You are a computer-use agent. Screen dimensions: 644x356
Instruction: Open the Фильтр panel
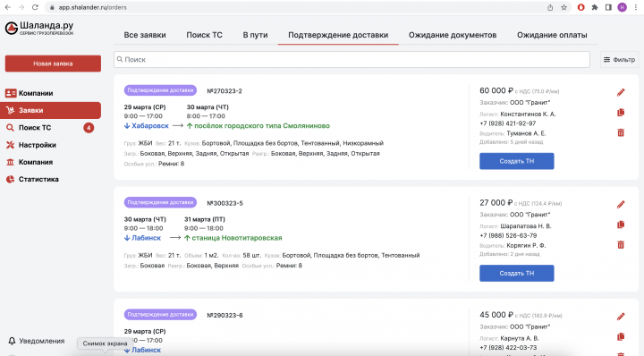619,60
